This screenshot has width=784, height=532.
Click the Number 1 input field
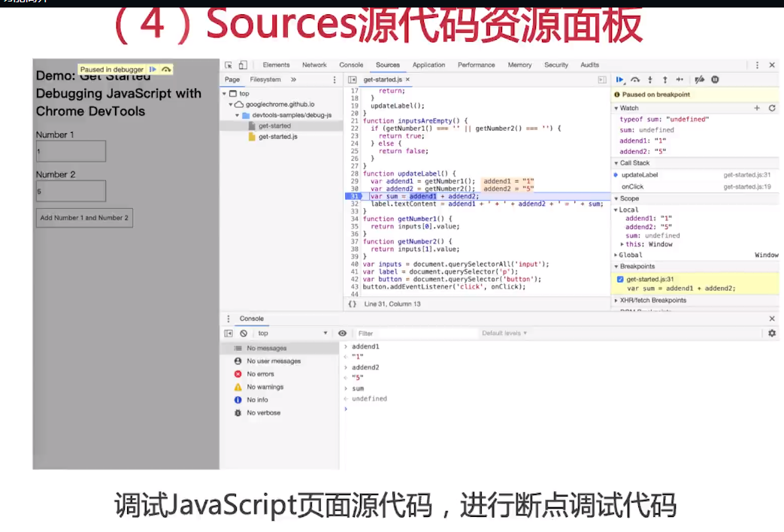(x=71, y=151)
